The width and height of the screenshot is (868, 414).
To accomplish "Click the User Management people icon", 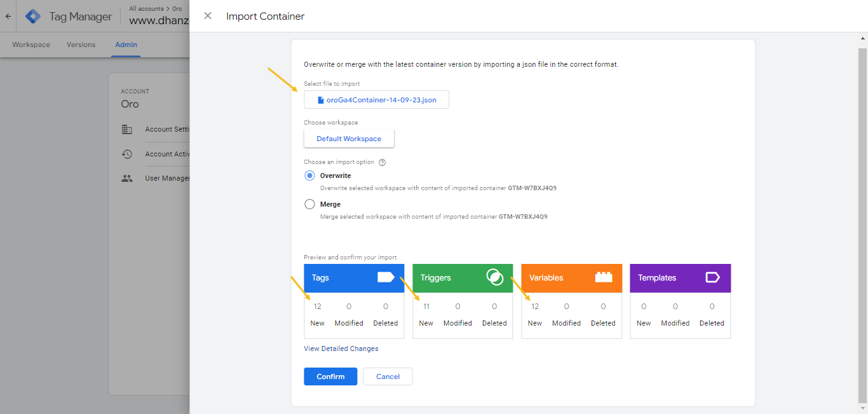I will pos(127,179).
